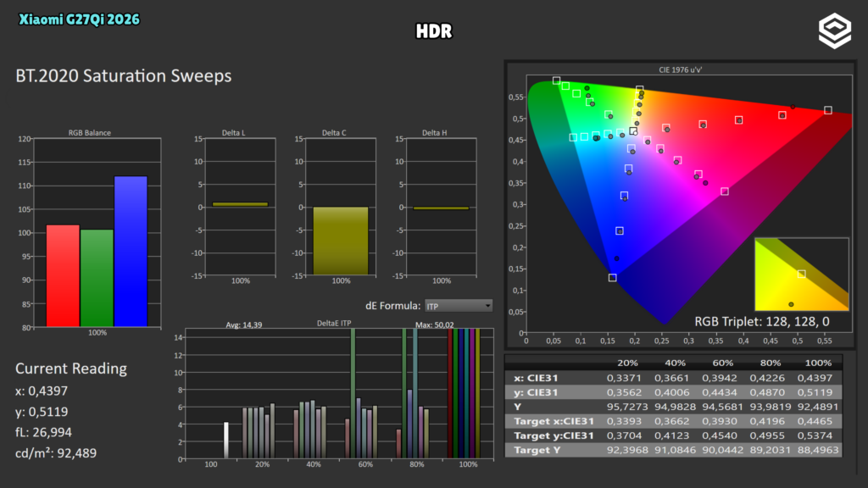868x488 pixels.
Task: Click value 0,4006 in y: CIE31 row
Action: [x=671, y=392]
